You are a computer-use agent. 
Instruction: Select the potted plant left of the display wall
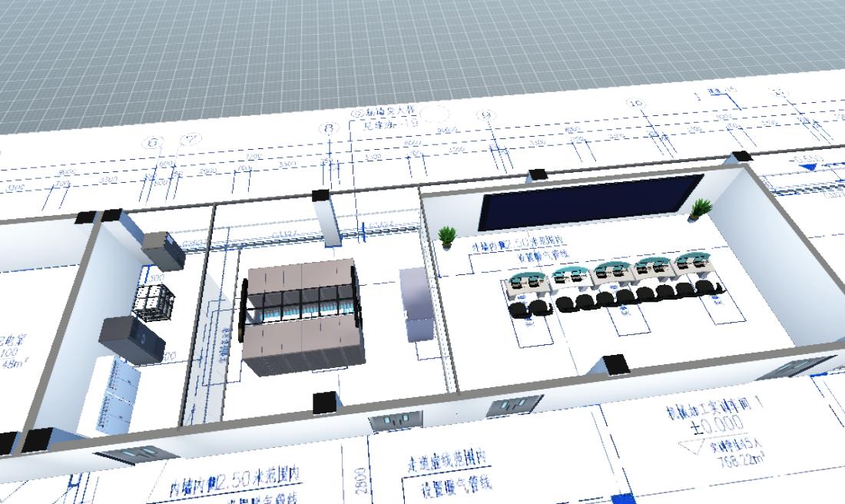click(x=448, y=235)
